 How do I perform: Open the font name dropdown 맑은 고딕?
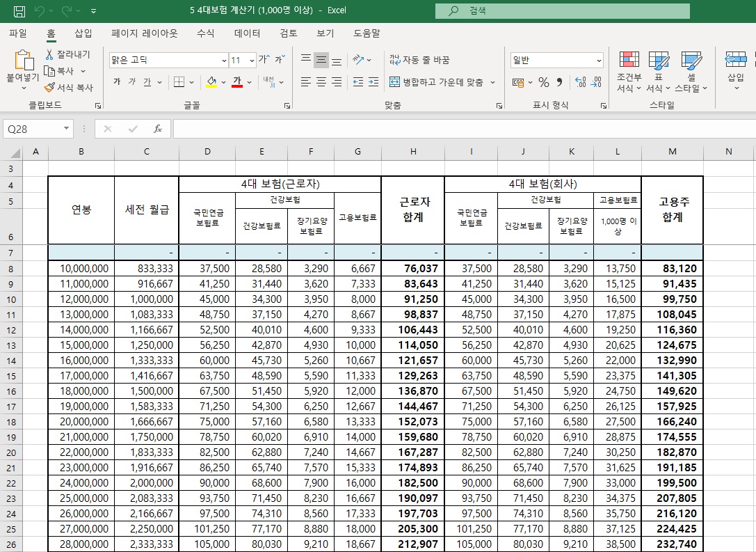[x=224, y=61]
